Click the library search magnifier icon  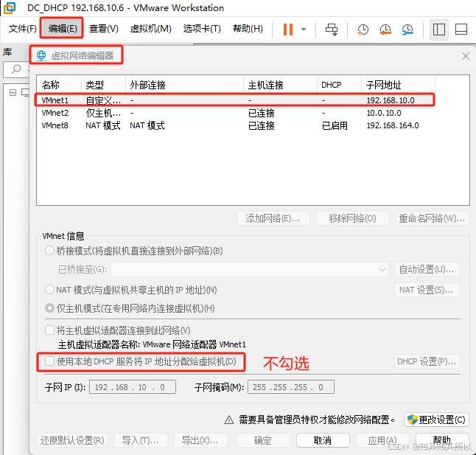[x=15, y=69]
